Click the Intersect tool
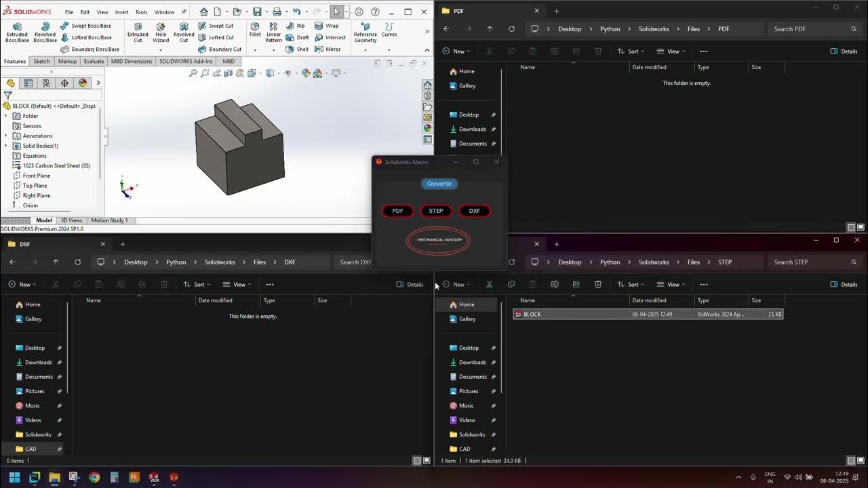This screenshot has width=868, height=488. pos(330,37)
